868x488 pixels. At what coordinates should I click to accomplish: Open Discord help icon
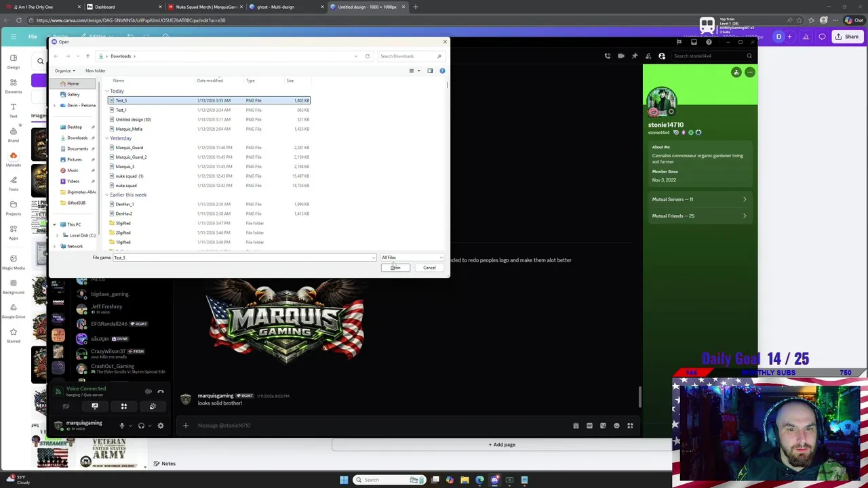(x=709, y=42)
